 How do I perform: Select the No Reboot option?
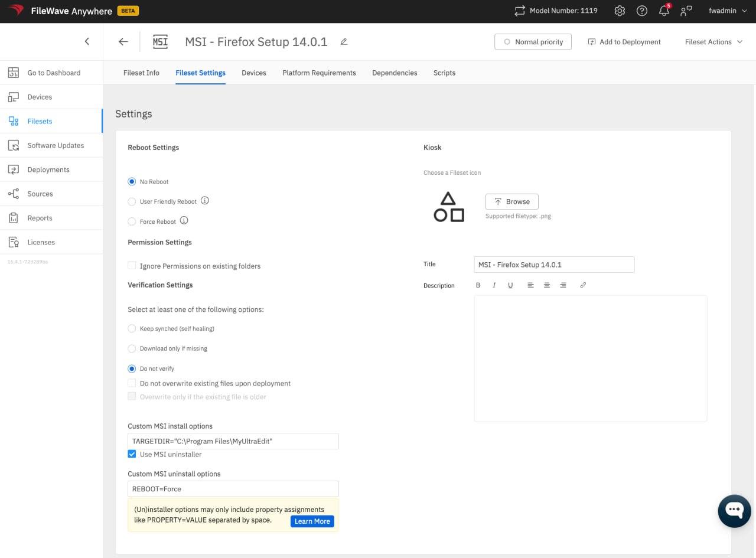click(132, 181)
